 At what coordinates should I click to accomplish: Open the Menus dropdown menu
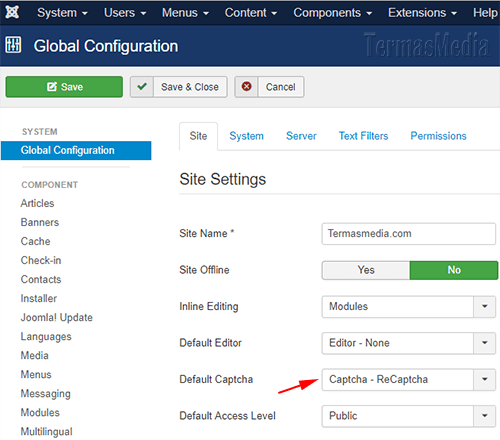185,13
